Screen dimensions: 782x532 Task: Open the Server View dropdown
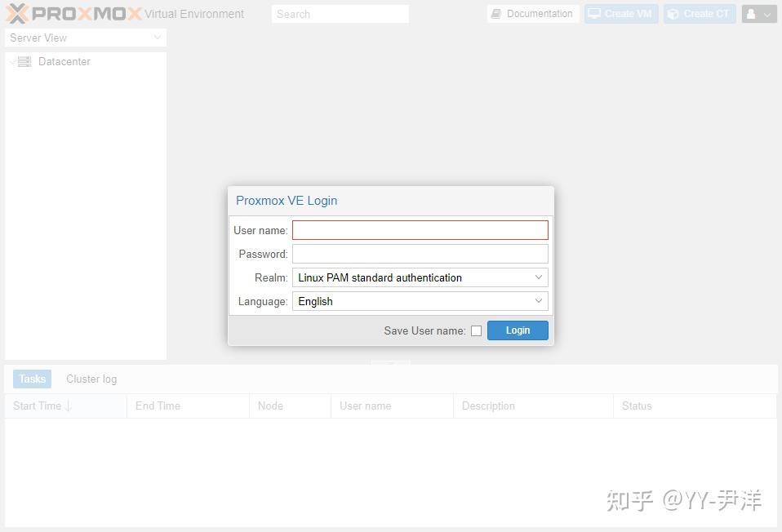[x=86, y=38]
